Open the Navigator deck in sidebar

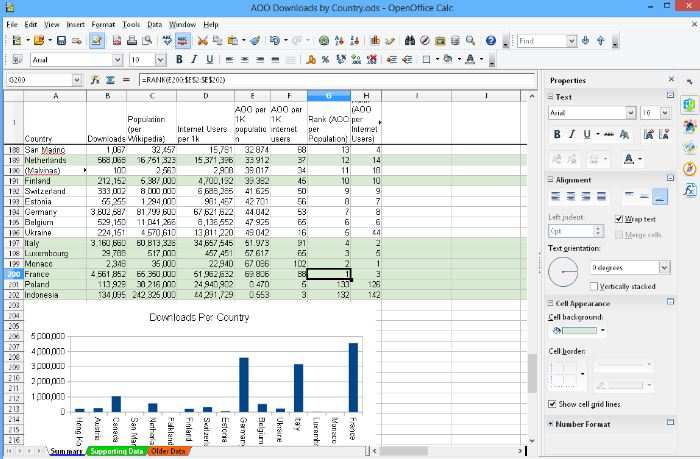[690, 169]
